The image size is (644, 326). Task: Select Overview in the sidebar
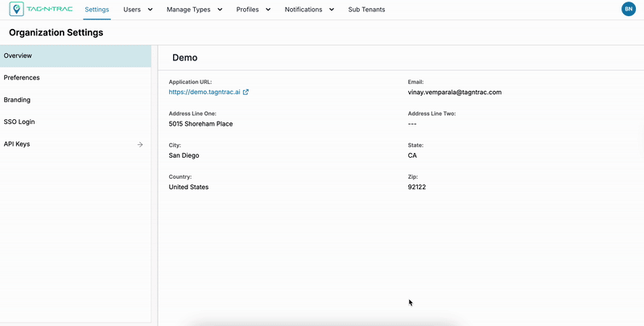(x=76, y=56)
